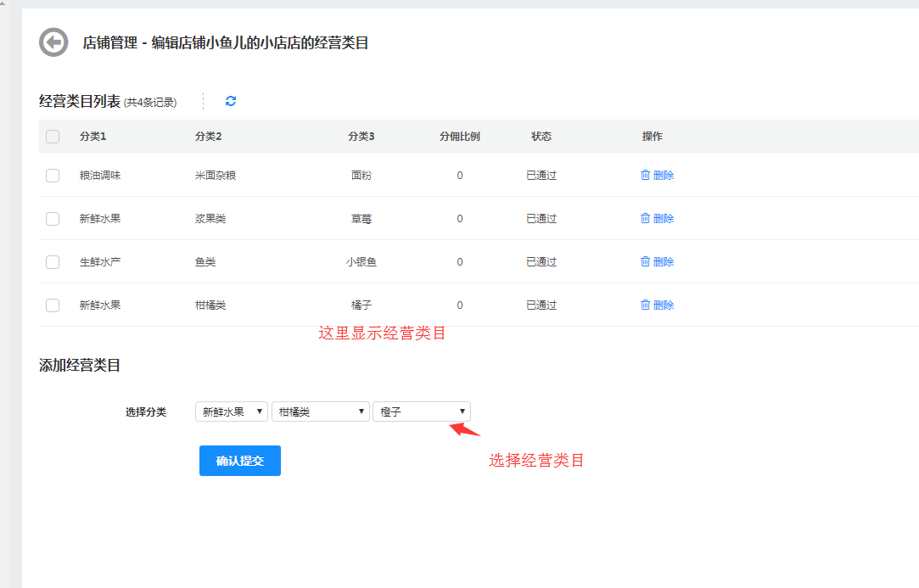Click the 分类1 column header

pos(92,137)
